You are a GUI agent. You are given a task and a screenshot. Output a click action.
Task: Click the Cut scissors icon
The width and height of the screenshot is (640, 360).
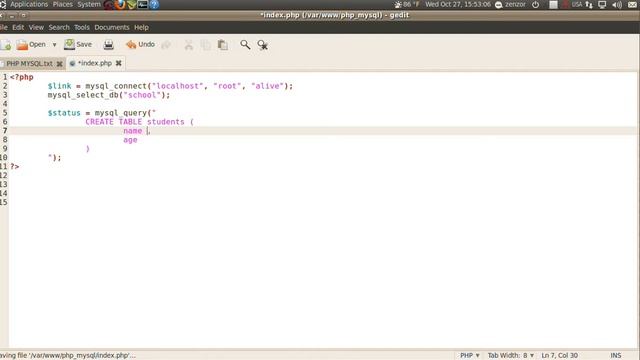click(189, 45)
